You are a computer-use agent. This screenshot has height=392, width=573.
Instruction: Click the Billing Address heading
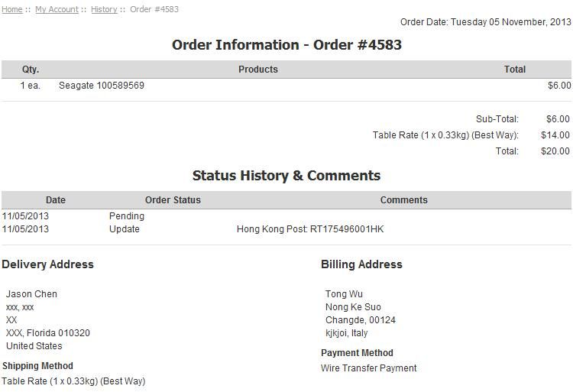(x=361, y=264)
